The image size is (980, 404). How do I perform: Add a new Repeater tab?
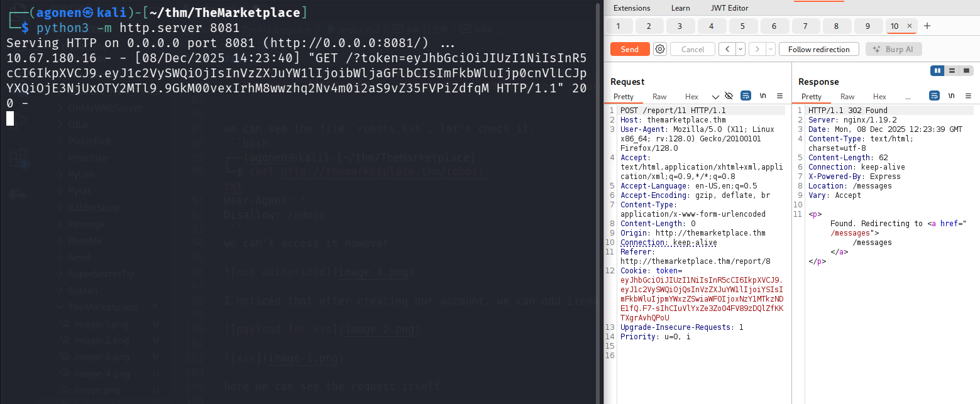[927, 26]
